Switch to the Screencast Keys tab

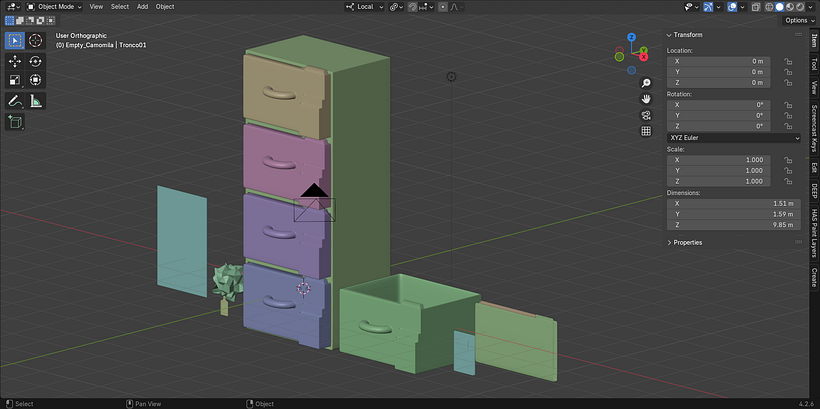pyautogui.click(x=814, y=128)
